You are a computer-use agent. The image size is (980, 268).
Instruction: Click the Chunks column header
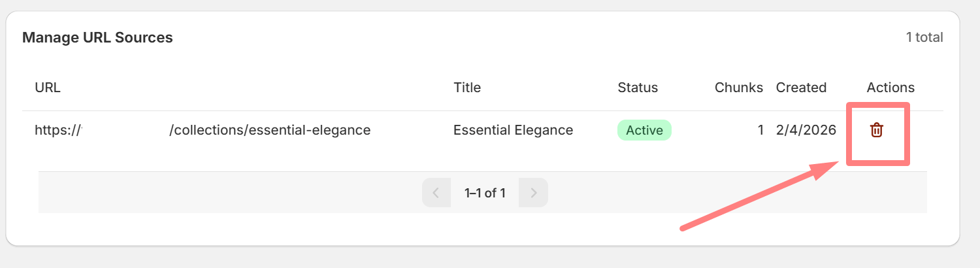coord(739,88)
